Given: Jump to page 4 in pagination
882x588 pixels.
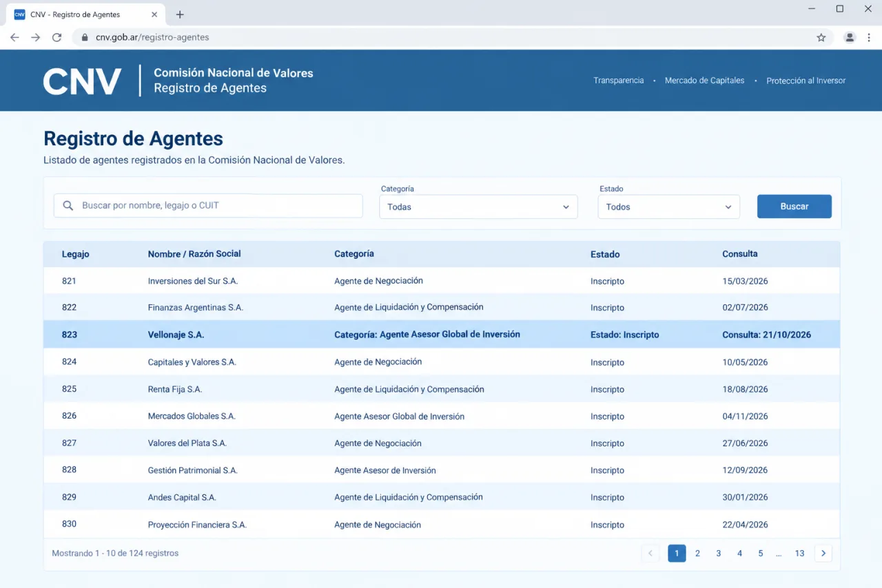Looking at the screenshot, I should pyautogui.click(x=739, y=553).
